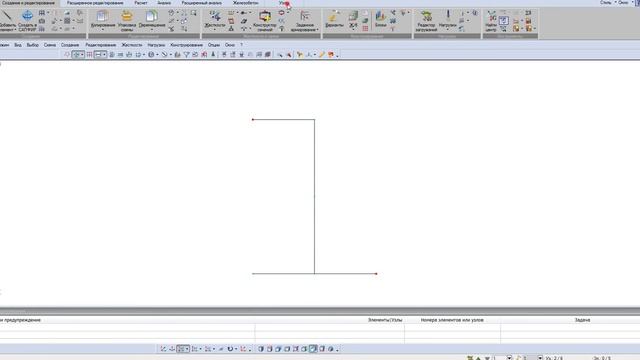
Task: Click the up triangle in status bar
Action: coord(478,358)
